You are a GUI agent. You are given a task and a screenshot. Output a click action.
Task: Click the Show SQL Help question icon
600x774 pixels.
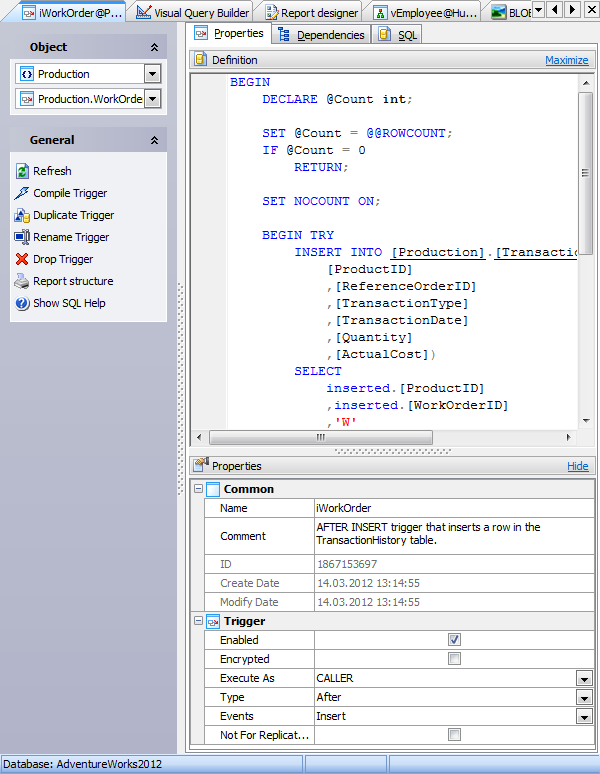pyautogui.click(x=22, y=303)
